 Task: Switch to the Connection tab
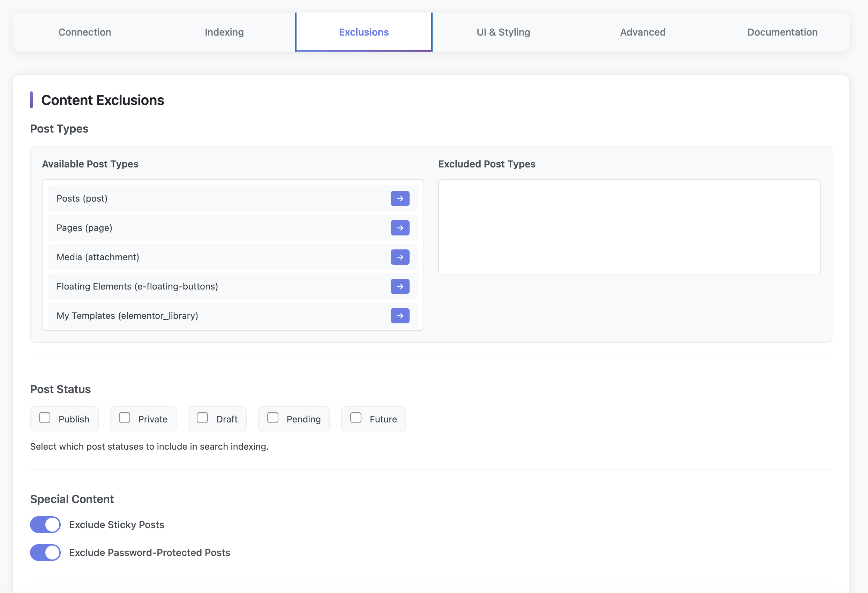[x=84, y=32]
